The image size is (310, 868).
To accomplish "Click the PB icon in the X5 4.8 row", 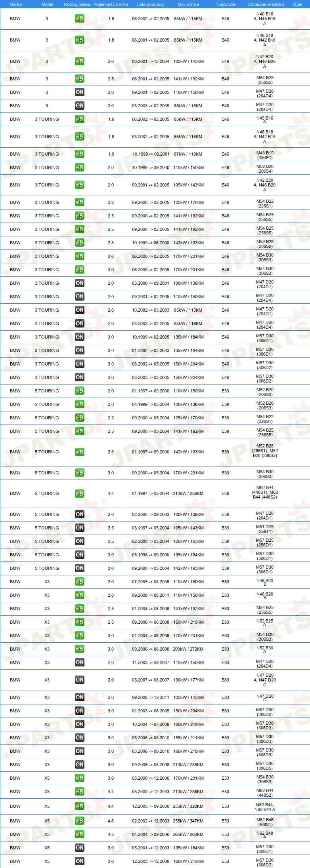I will click(79, 834).
